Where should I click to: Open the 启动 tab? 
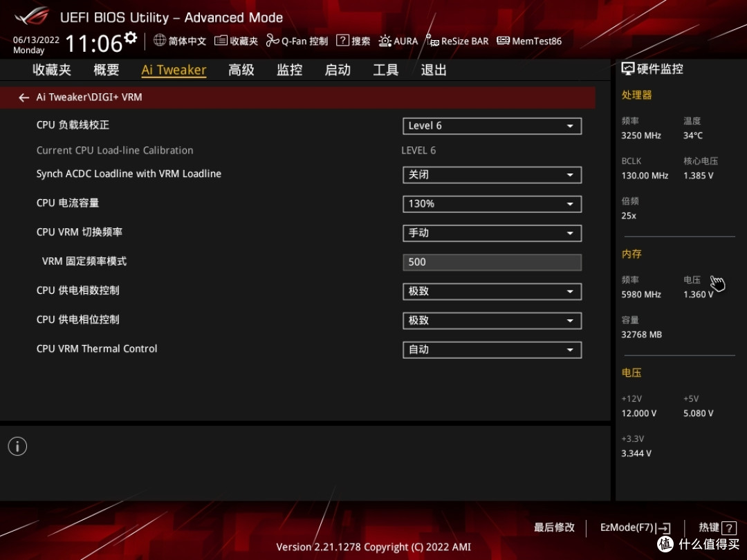(338, 70)
